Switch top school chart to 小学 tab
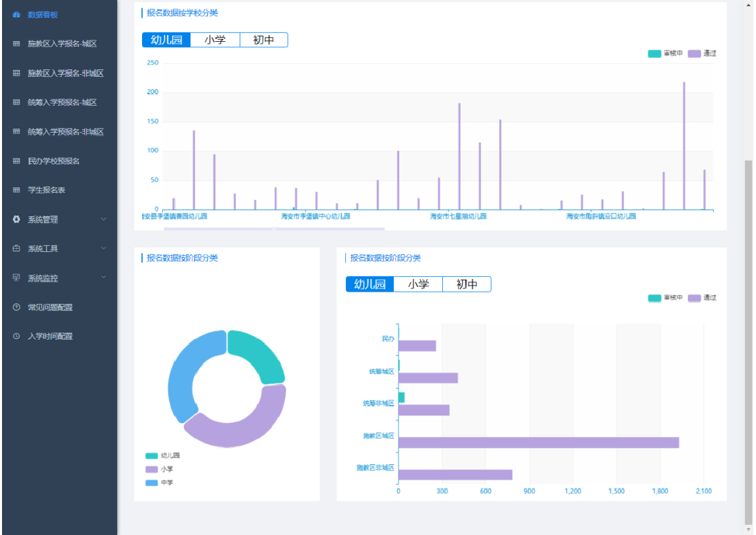The width and height of the screenshot is (756, 535). pyautogui.click(x=215, y=40)
